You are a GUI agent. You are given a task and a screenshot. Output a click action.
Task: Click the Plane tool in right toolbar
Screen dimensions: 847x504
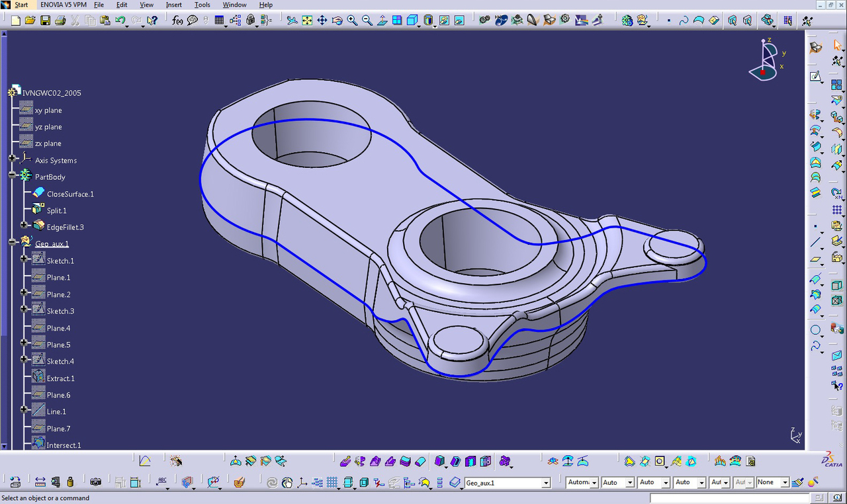[815, 259]
